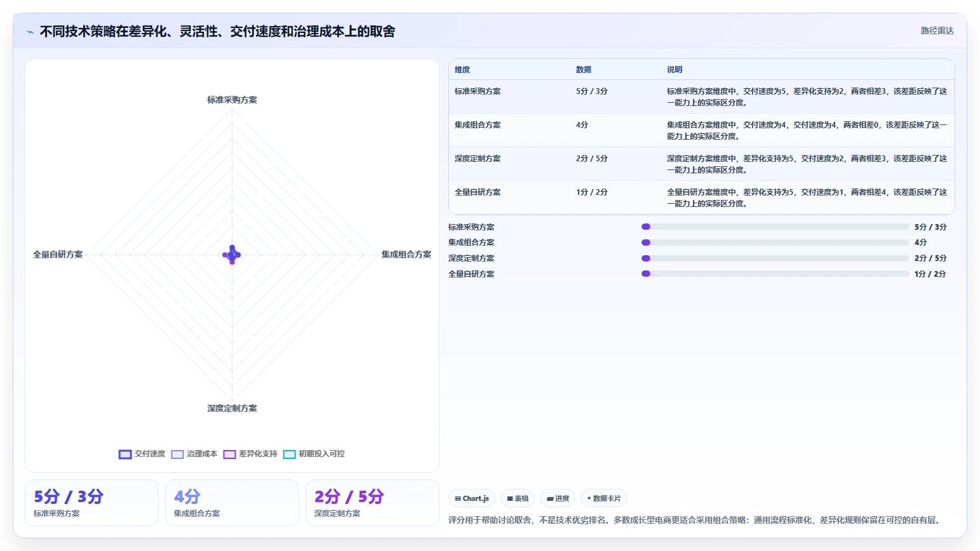Click the 进度 chip
Image resolution: width=980 pixels, height=551 pixels.
(558, 498)
